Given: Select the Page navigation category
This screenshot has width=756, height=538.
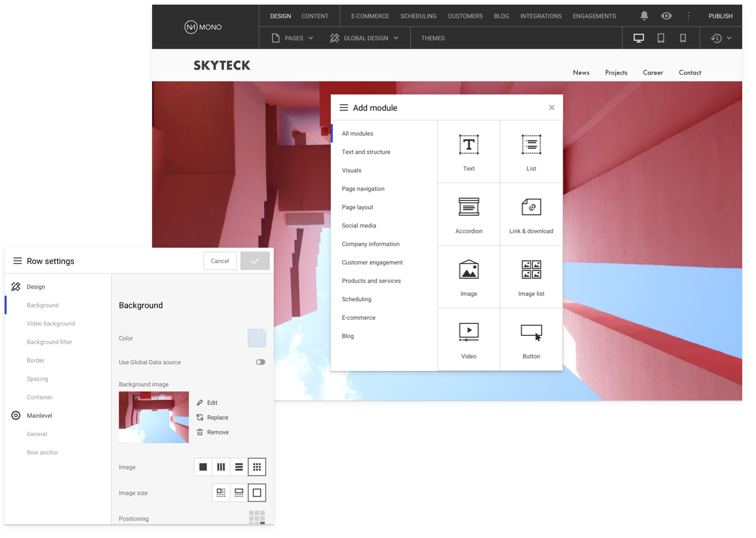Looking at the screenshot, I should (363, 189).
